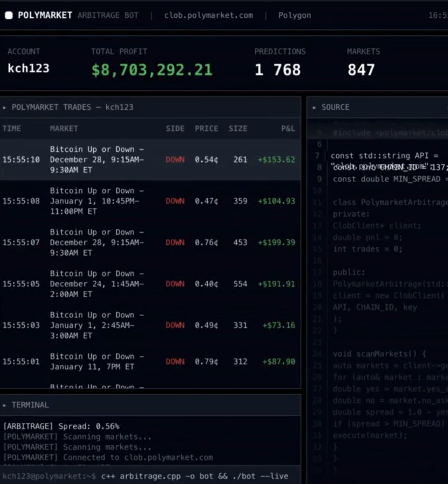Image resolution: width=448 pixels, height=484 pixels.
Task: Click the +$87.90 P&L value
Action: point(279,361)
